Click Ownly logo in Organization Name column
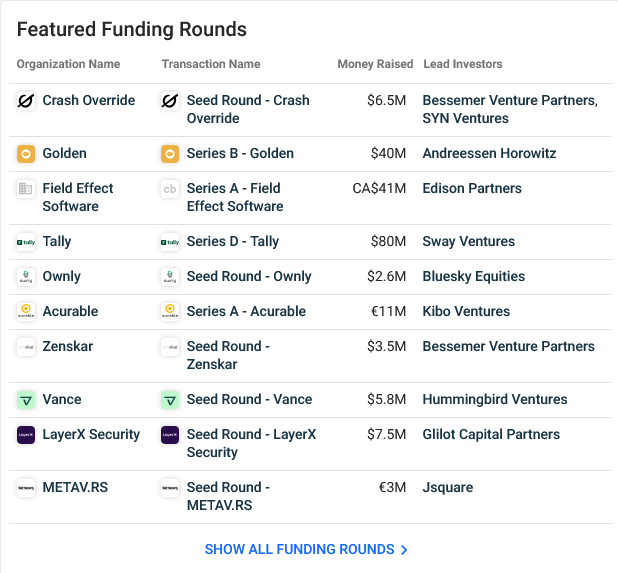The height and width of the screenshot is (573, 618). pos(26,277)
